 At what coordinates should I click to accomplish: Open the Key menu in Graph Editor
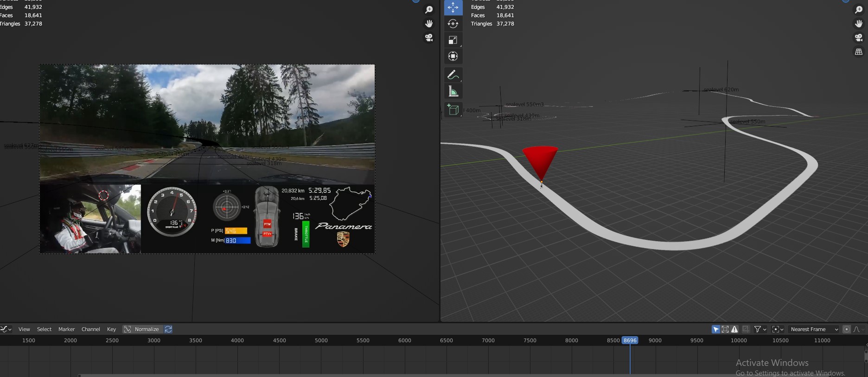[x=111, y=329]
